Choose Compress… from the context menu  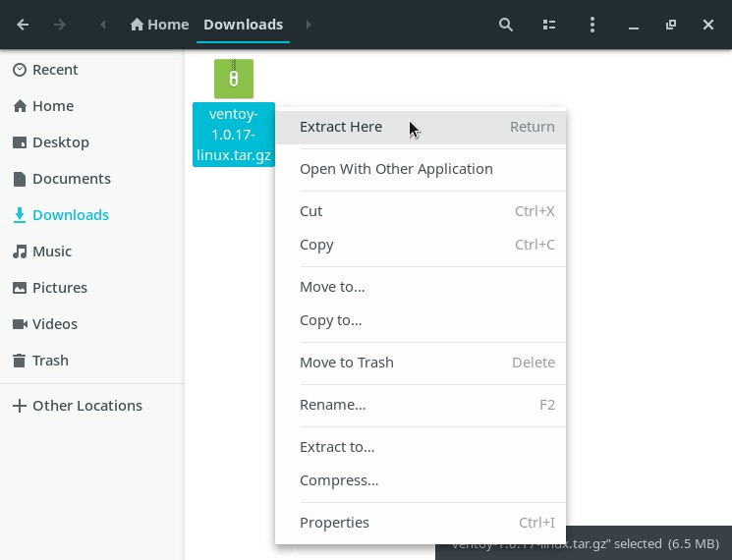coord(421,480)
